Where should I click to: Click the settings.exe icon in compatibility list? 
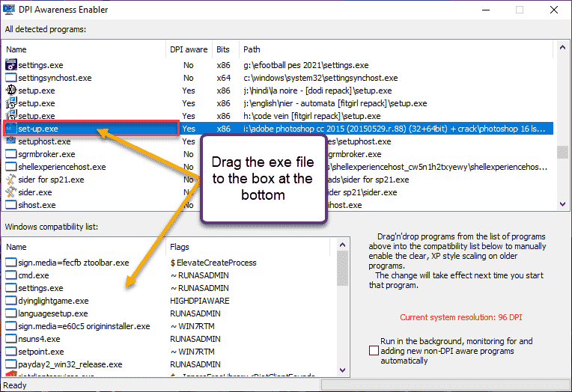[x=11, y=288]
